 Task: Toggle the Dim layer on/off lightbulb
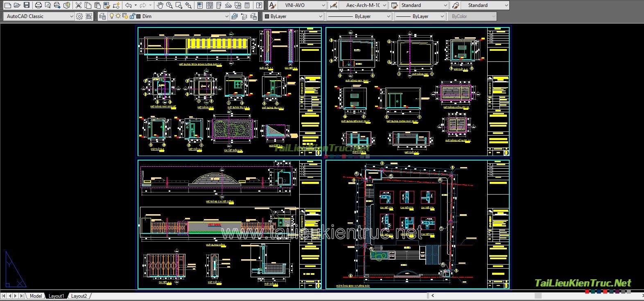pos(112,16)
